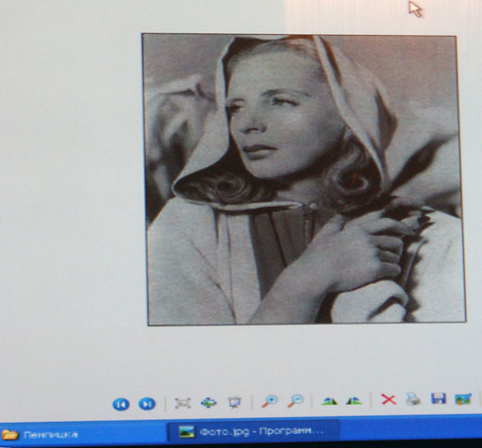
Task: Click the orange folder icon on the taskbar
Action: click(x=10, y=435)
